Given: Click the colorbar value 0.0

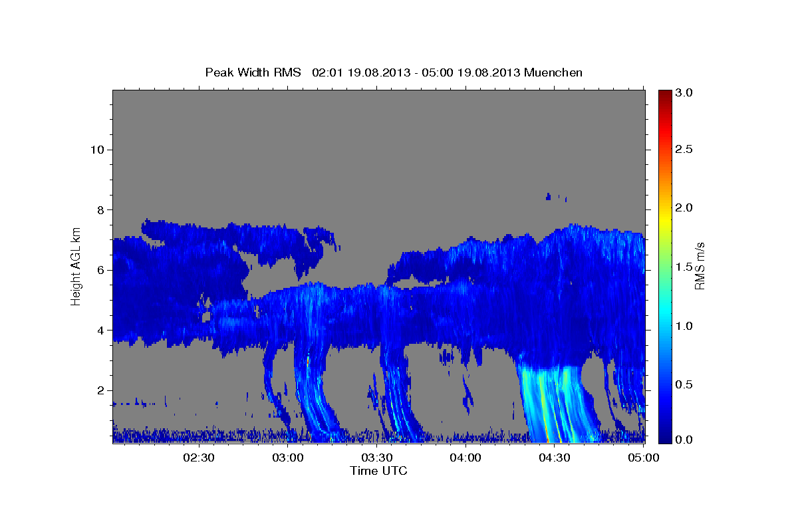Looking at the screenshot, I should 685,440.
